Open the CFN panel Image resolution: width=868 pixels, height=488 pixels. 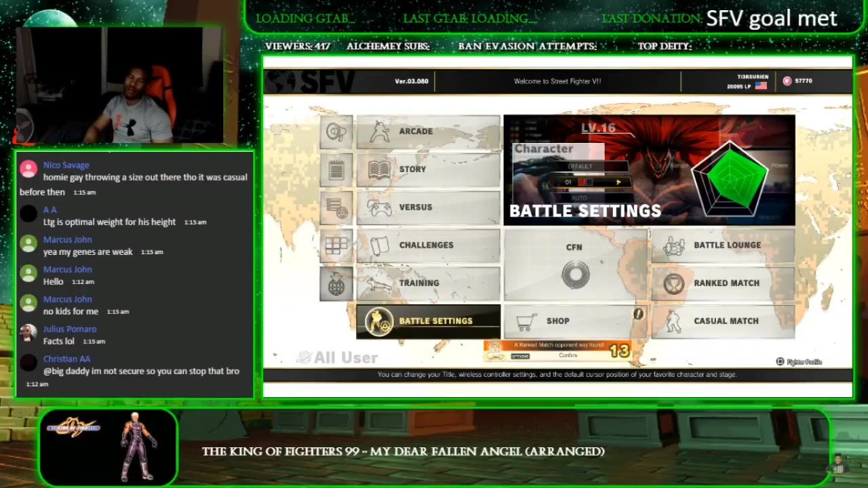[x=575, y=264]
